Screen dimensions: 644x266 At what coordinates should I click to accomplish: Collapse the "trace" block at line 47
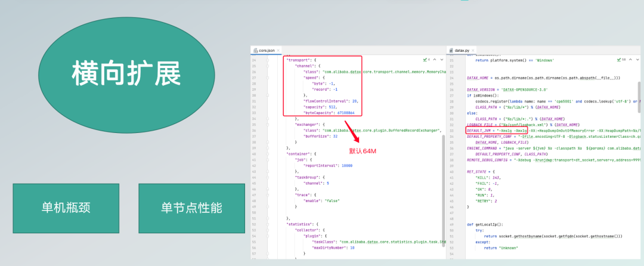[x=268, y=194]
